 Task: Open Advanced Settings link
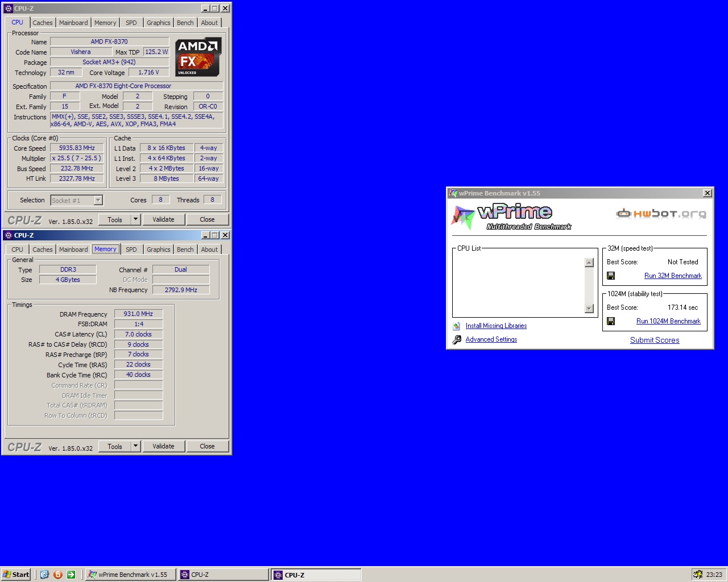coord(491,339)
